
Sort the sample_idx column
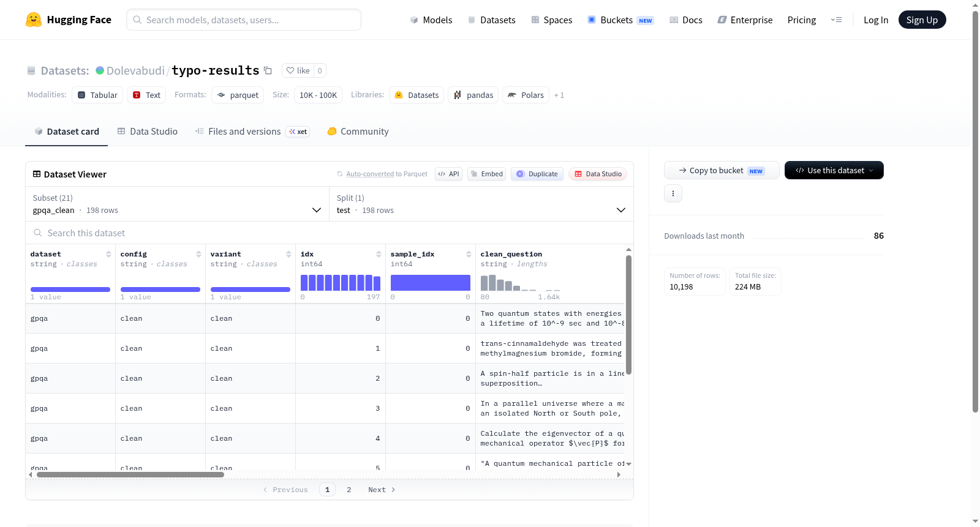click(469, 254)
